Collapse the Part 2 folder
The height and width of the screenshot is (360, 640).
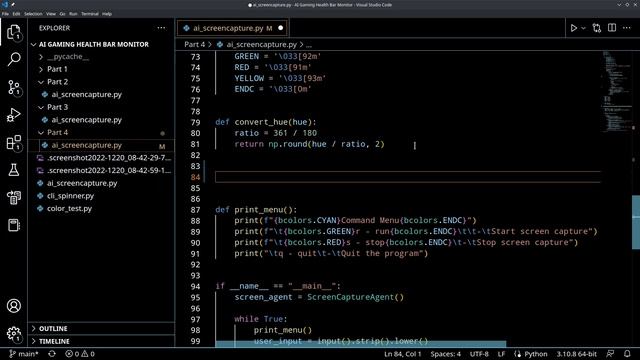click(x=57, y=82)
